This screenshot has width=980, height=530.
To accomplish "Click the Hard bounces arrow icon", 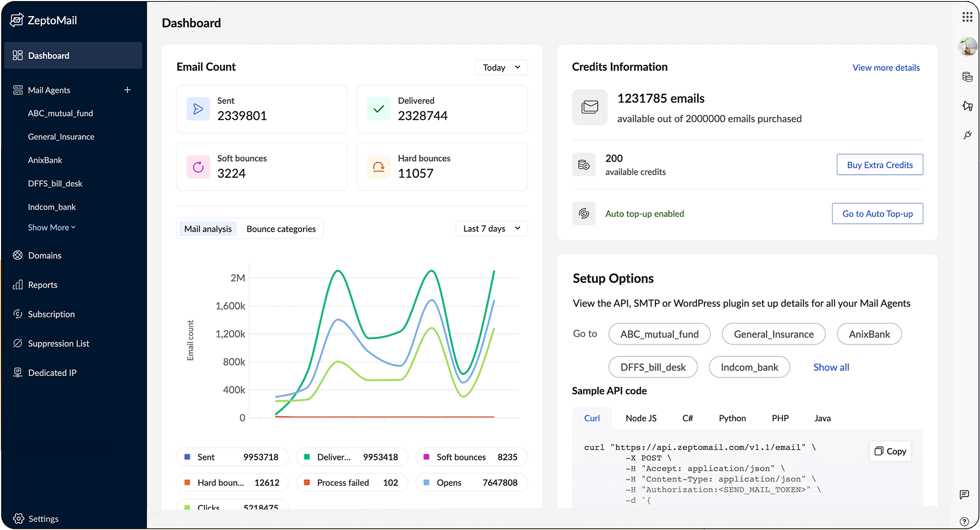I will [379, 167].
